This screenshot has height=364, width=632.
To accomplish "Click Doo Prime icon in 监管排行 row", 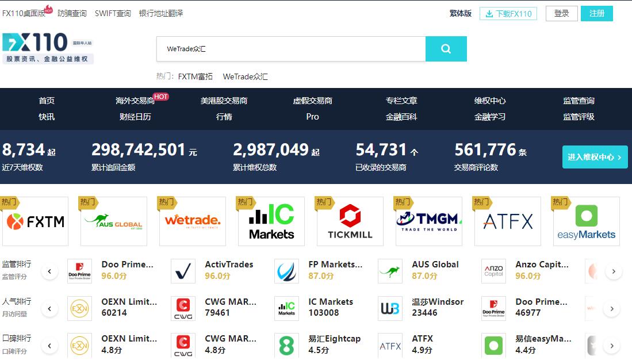I will (x=79, y=271).
